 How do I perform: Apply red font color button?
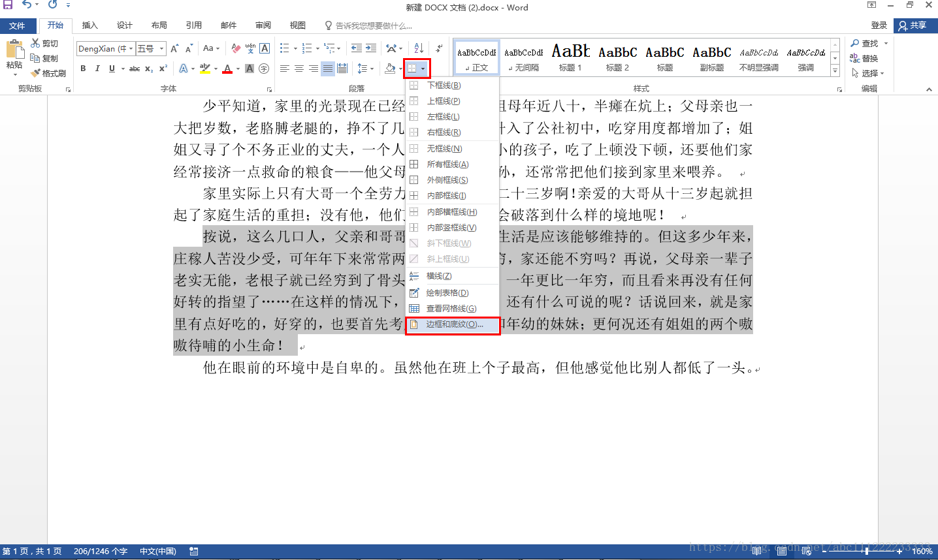(x=227, y=69)
